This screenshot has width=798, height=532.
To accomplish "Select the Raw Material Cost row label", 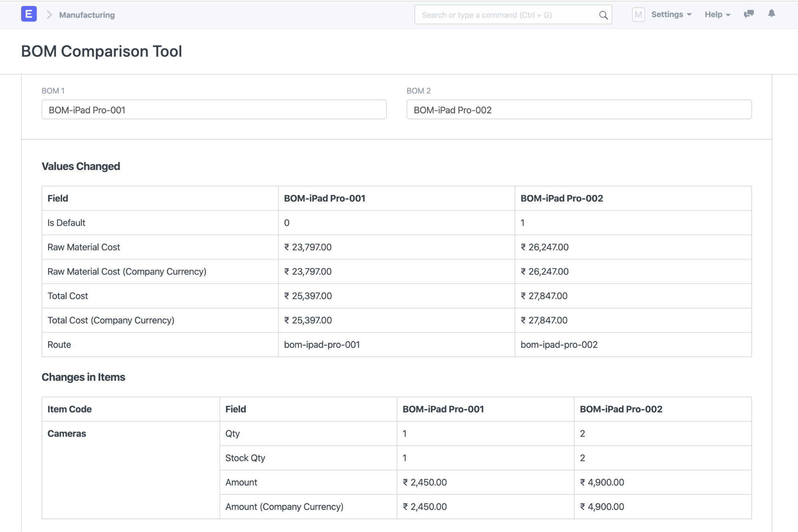I will [x=83, y=247].
